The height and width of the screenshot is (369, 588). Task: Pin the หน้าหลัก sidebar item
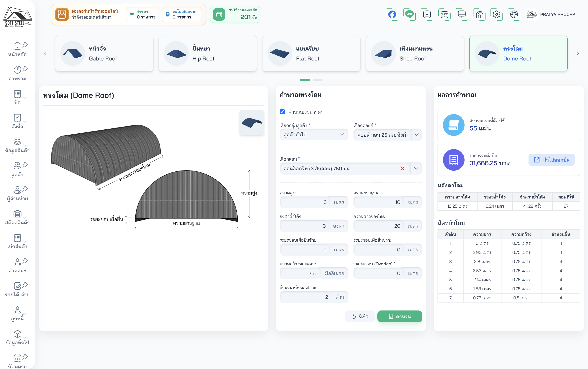25,45
